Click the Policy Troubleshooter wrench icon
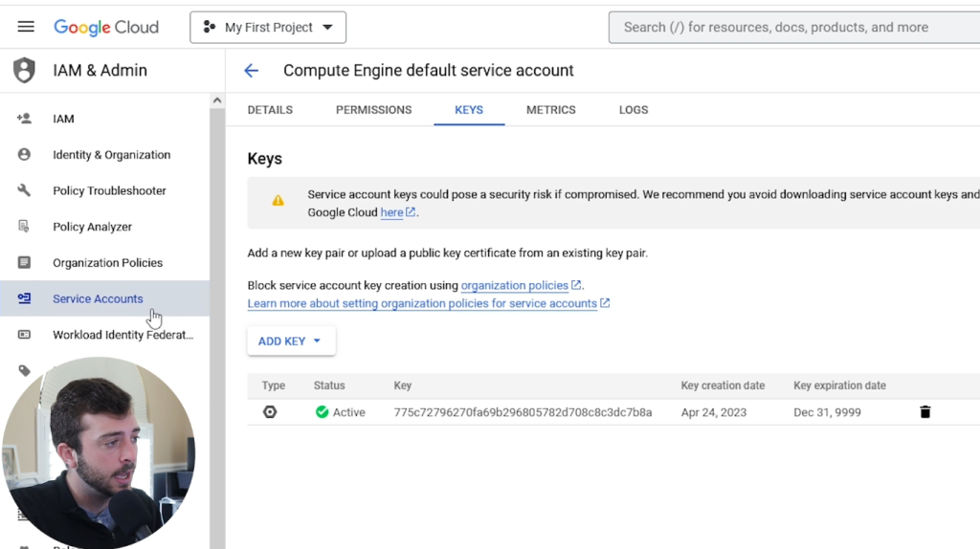This screenshot has height=549, width=980. tap(24, 190)
